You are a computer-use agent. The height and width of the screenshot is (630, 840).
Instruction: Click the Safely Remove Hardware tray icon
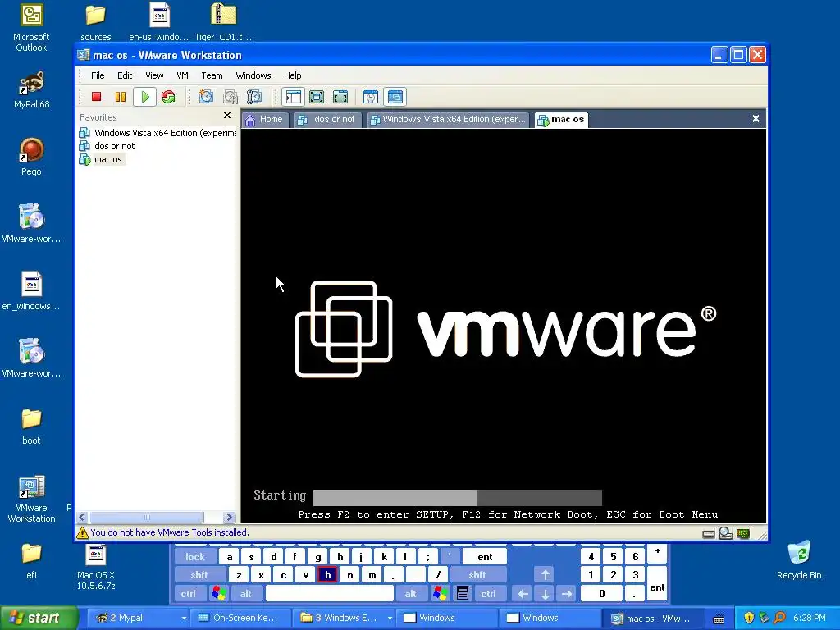pyautogui.click(x=765, y=619)
